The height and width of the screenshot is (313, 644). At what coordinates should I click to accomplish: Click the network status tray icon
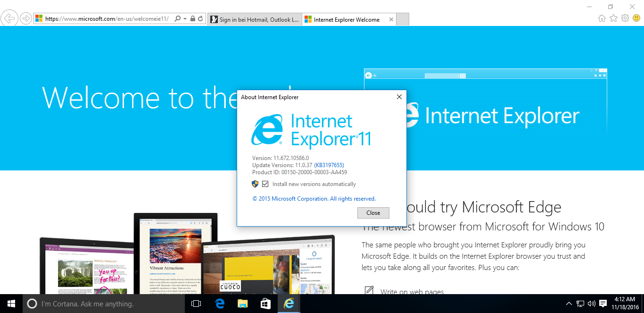(x=580, y=304)
